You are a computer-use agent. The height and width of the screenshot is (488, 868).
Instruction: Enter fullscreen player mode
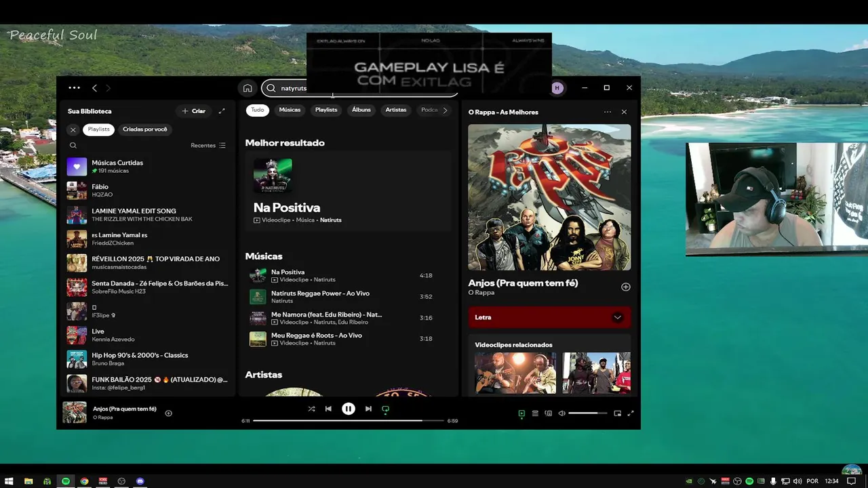(x=630, y=413)
